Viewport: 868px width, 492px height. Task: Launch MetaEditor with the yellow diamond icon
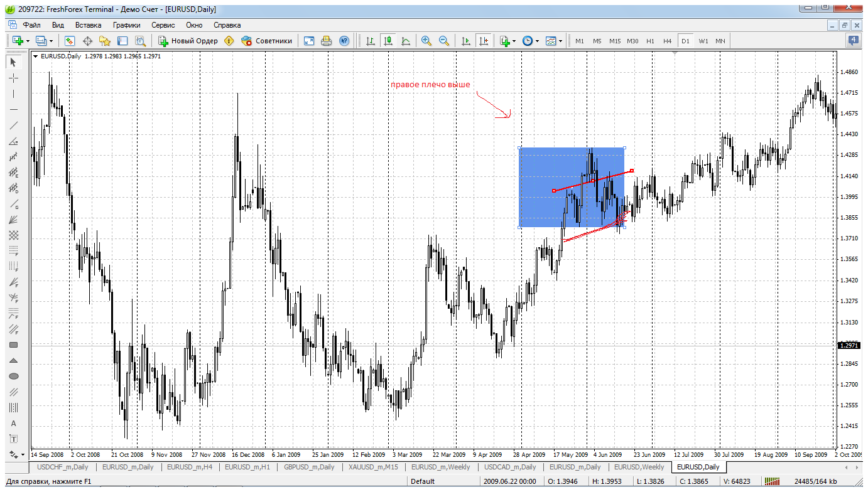point(229,41)
